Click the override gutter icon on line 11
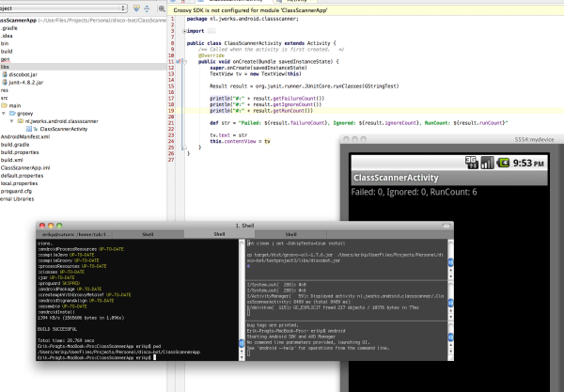Image resolution: width=564 pixels, height=392 pixels. (x=179, y=61)
